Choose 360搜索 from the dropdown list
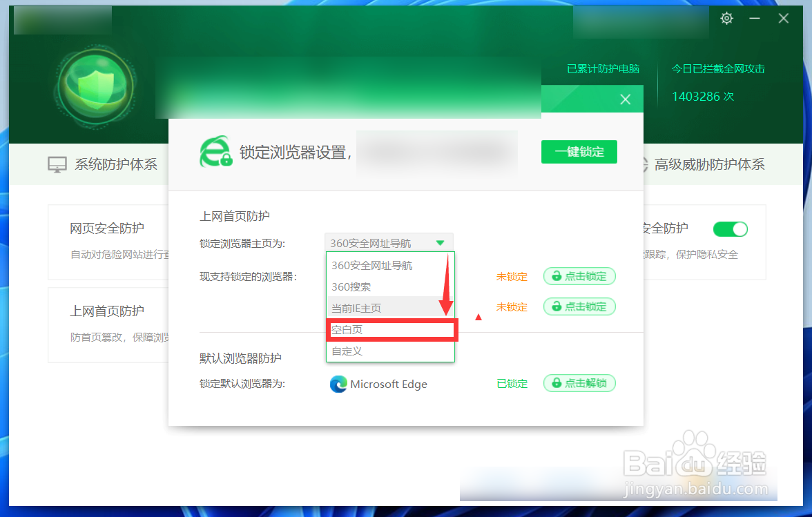This screenshot has width=812, height=517. [x=391, y=286]
